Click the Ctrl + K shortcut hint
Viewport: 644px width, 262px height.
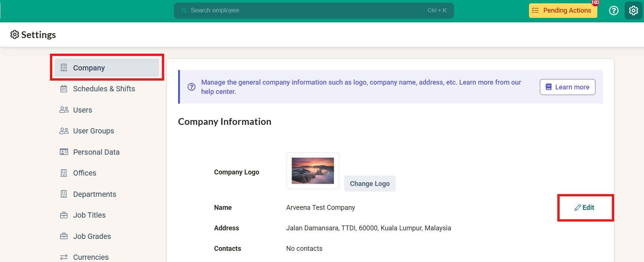(x=437, y=10)
